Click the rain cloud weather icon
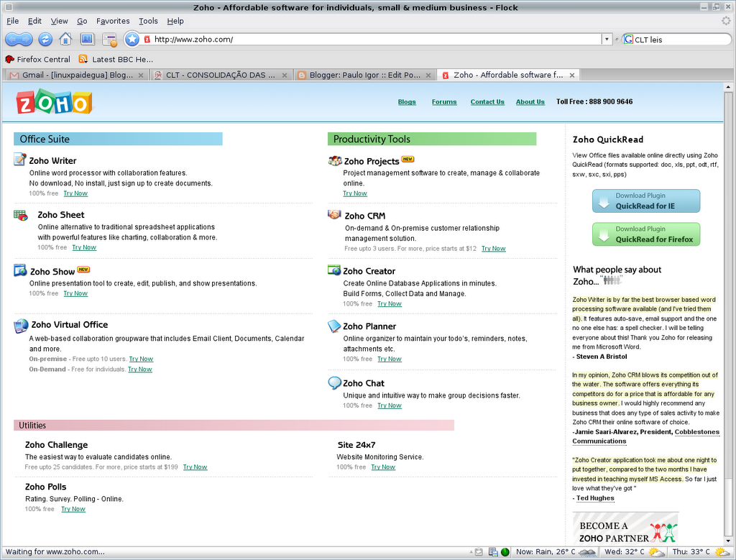 click(x=587, y=553)
